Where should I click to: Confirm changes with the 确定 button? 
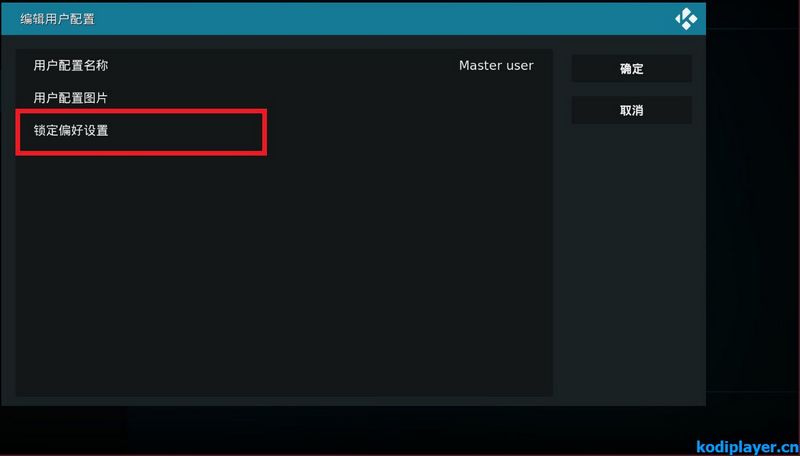point(632,69)
